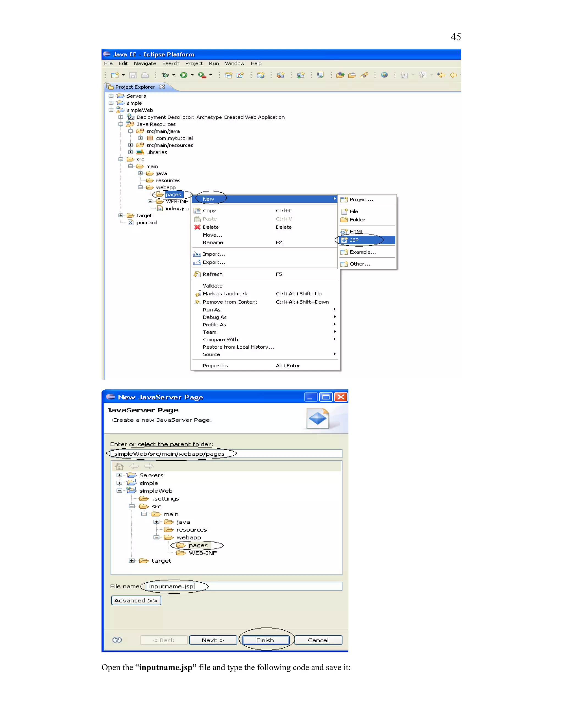This screenshot has height=728, width=563.
Task: Choose Export... in the context menu
Action: click(265, 262)
